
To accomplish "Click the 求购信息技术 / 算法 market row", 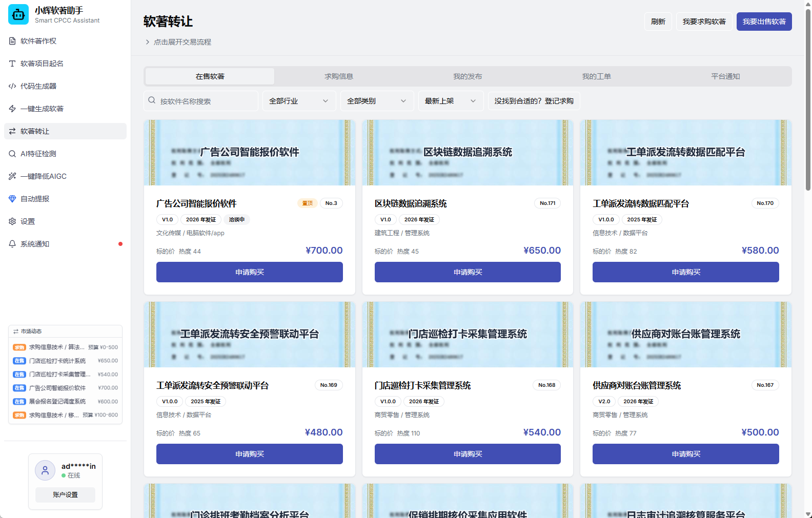I will coord(65,347).
